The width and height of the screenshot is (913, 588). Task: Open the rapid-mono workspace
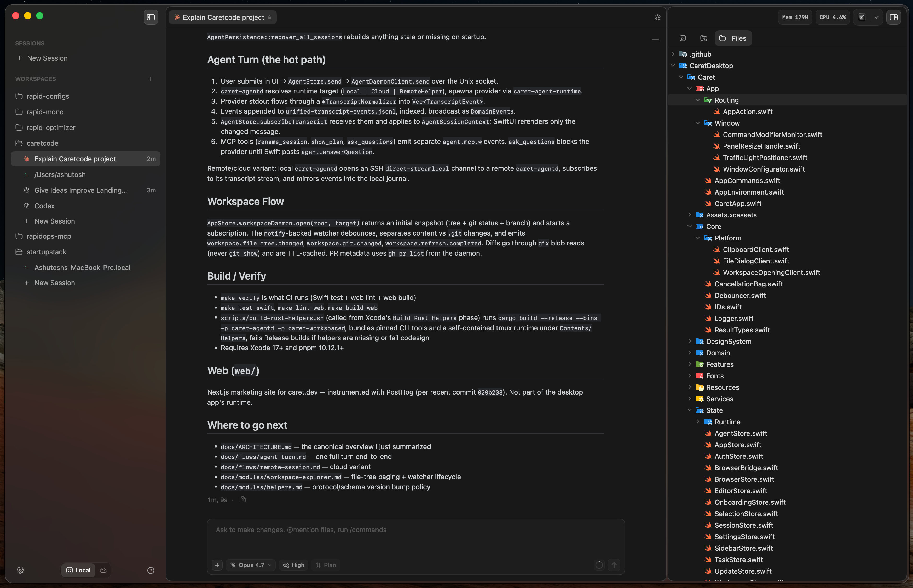click(x=45, y=112)
